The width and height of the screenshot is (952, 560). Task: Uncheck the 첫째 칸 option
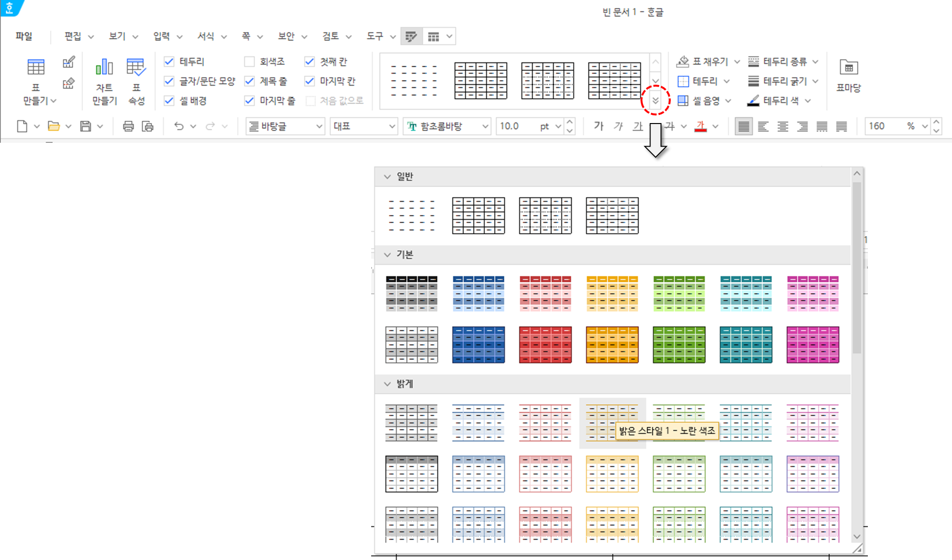[309, 62]
